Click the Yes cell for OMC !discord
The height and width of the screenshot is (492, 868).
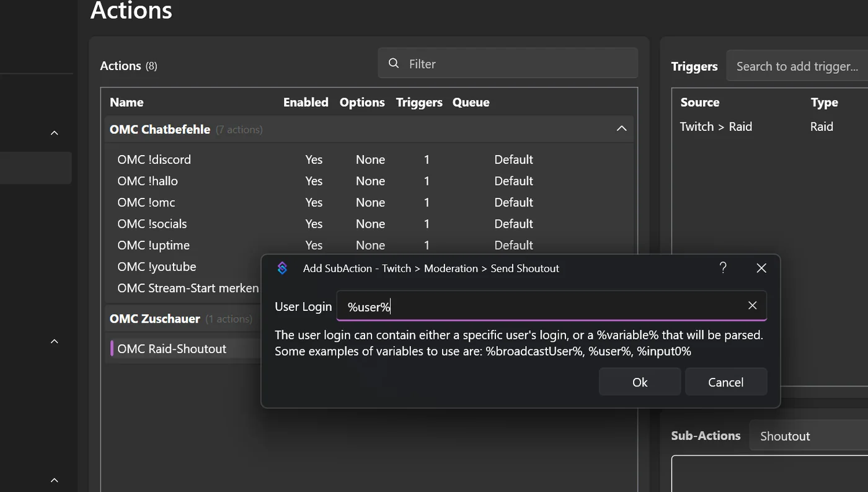click(x=314, y=159)
